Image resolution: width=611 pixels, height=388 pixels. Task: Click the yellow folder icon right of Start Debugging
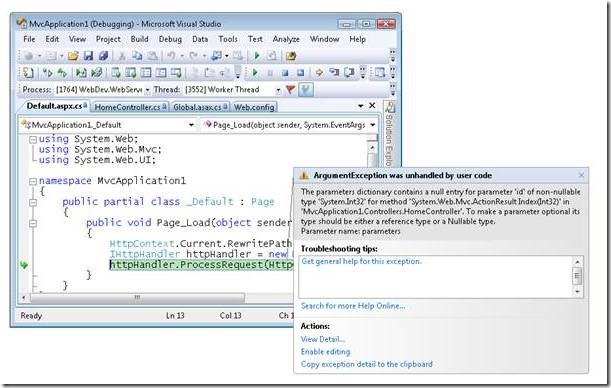point(291,56)
